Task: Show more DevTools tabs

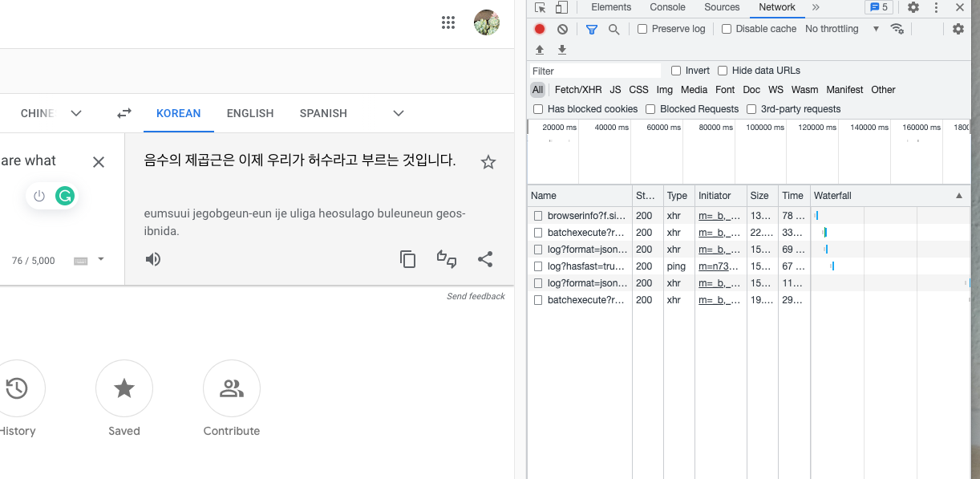Action: (x=816, y=7)
